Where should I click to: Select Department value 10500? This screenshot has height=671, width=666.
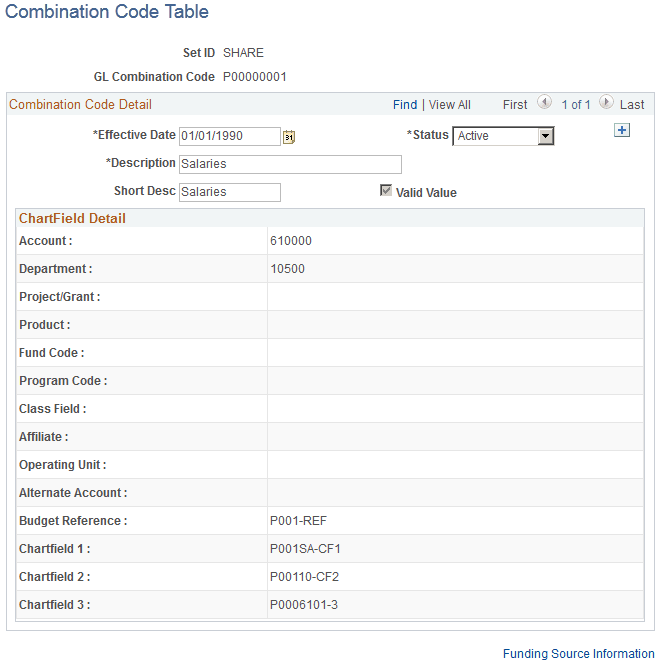click(x=287, y=269)
